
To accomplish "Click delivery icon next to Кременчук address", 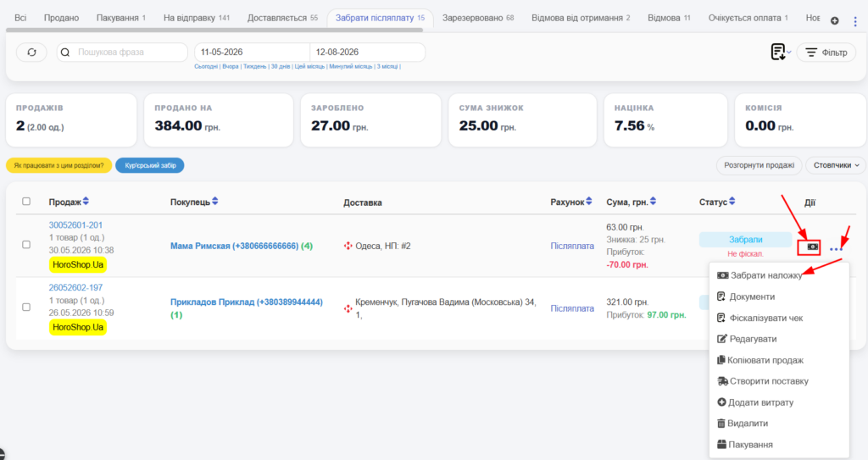I will (x=348, y=308).
